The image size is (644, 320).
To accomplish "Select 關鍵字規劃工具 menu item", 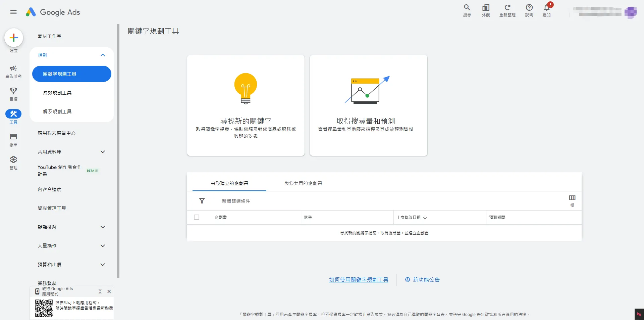I will point(72,74).
